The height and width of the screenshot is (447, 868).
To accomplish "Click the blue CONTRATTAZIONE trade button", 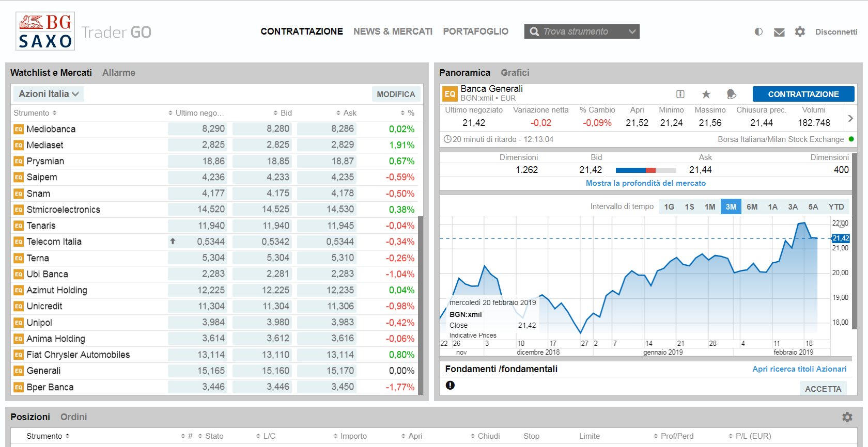I will pyautogui.click(x=803, y=94).
